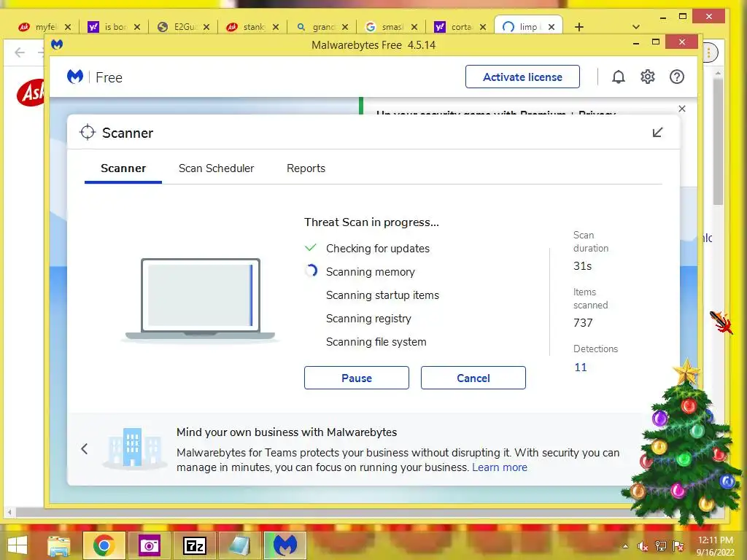This screenshot has height=560, width=747.
Task: Click the browser horizontal scrollbar left arrow
Action: [x=9, y=513]
